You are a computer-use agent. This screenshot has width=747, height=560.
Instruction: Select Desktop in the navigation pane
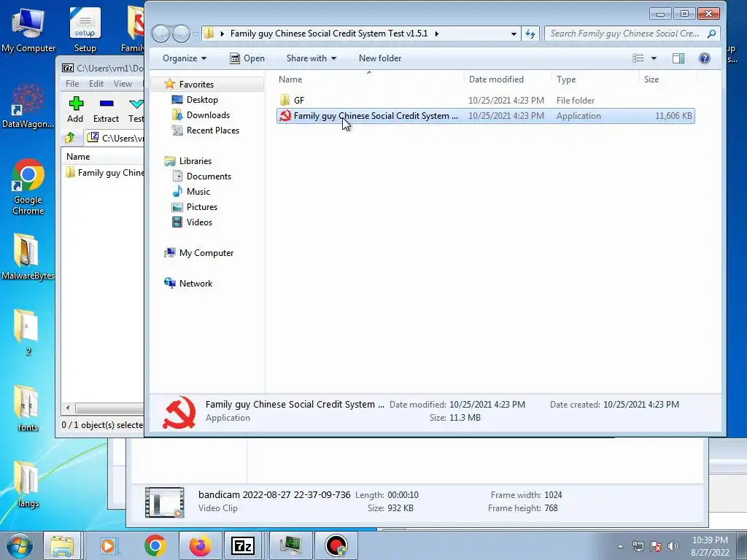click(195, 99)
